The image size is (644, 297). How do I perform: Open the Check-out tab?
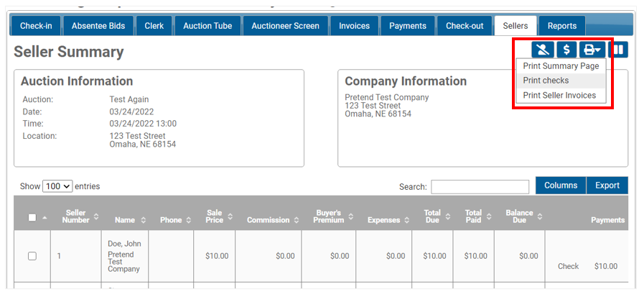(465, 26)
